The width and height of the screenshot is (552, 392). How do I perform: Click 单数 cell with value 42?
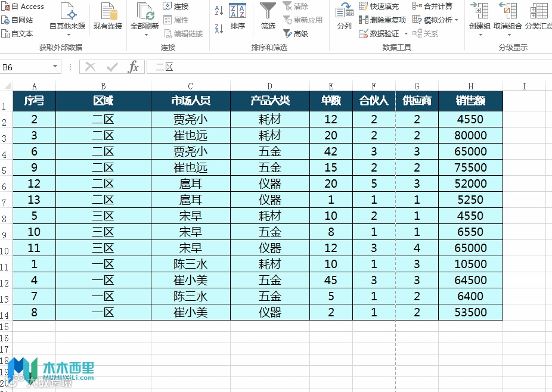(x=331, y=152)
